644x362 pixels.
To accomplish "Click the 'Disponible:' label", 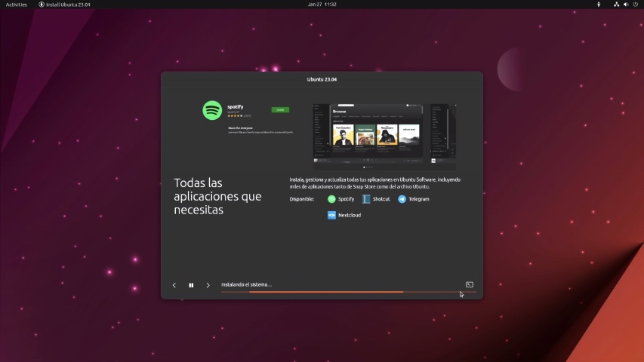I will (302, 199).
